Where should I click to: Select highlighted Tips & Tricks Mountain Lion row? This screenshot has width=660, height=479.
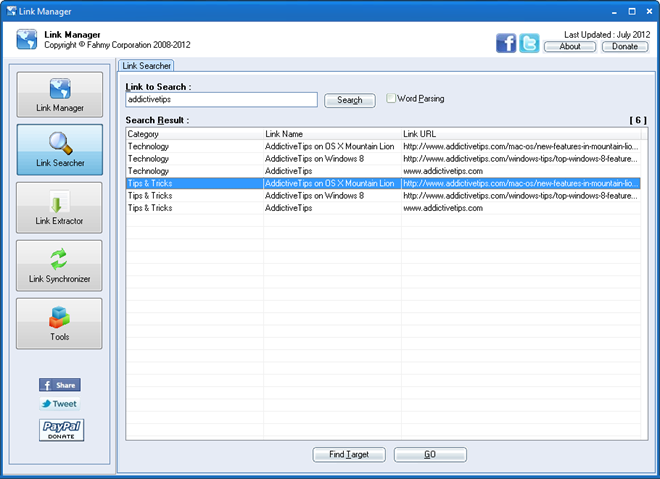pos(383,183)
